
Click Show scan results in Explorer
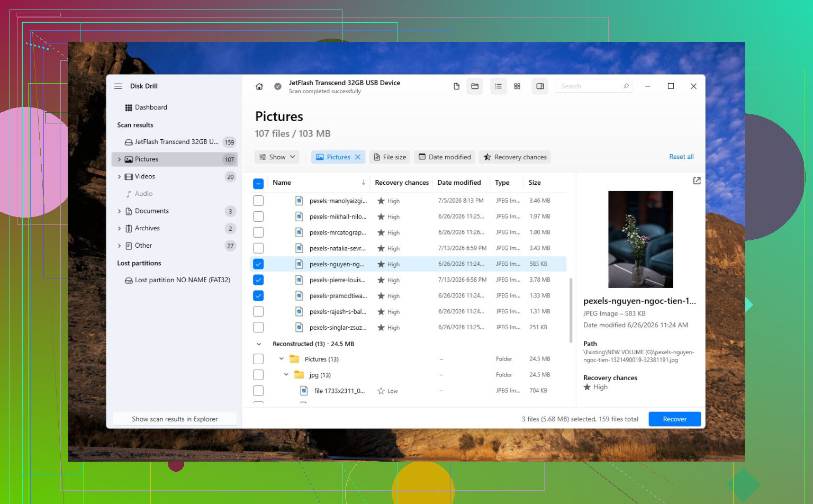[x=175, y=419]
